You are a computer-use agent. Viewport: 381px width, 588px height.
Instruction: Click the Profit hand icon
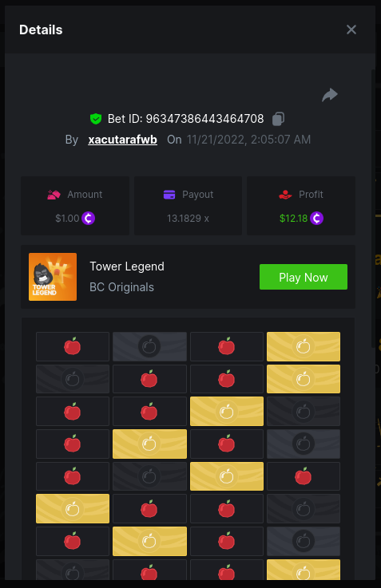[x=285, y=195]
